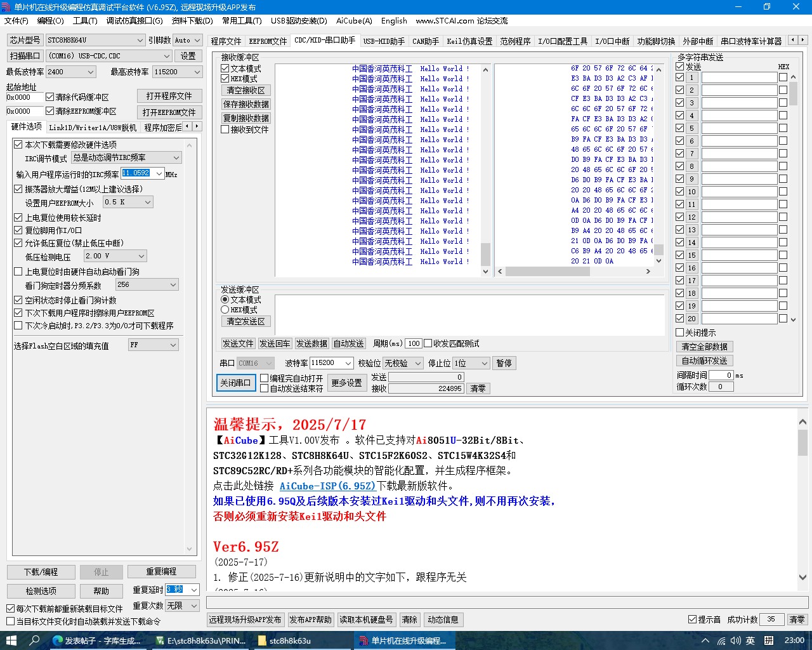812x650 pixels.
Task: Enable 编程完自动打开 checkbox
Action: point(265,378)
